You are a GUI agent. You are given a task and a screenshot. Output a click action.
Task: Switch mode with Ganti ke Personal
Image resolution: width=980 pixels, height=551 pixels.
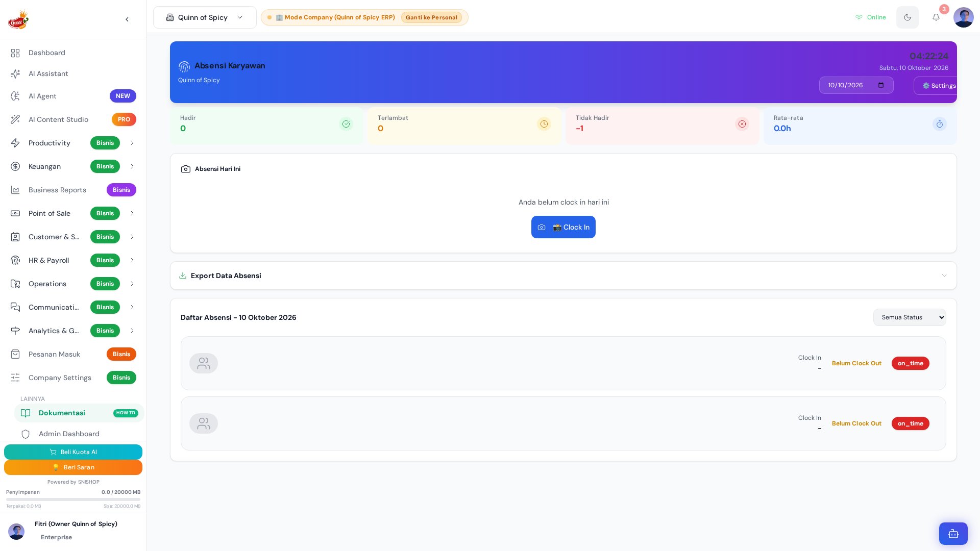click(431, 17)
